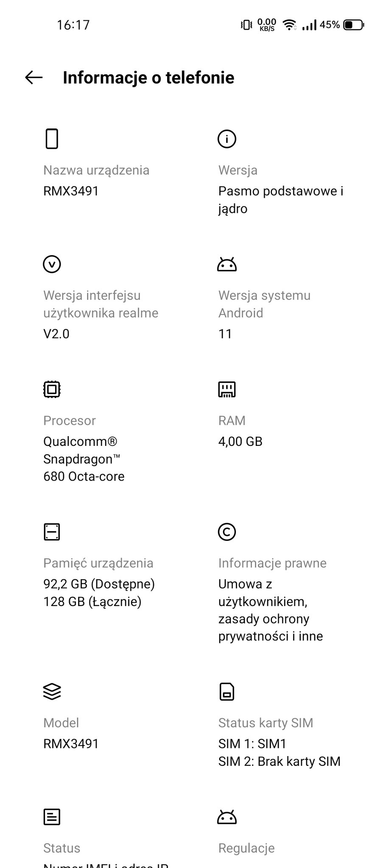Tap the Status document icon

(52, 817)
